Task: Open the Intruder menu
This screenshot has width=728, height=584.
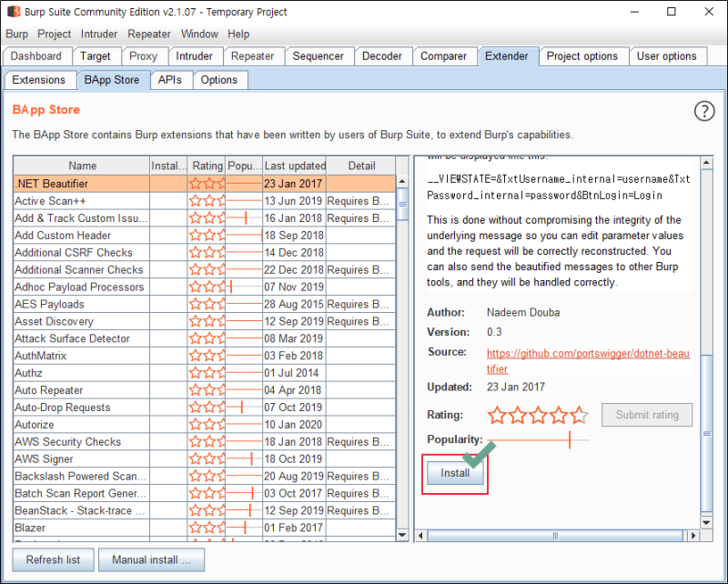Action: point(99,34)
